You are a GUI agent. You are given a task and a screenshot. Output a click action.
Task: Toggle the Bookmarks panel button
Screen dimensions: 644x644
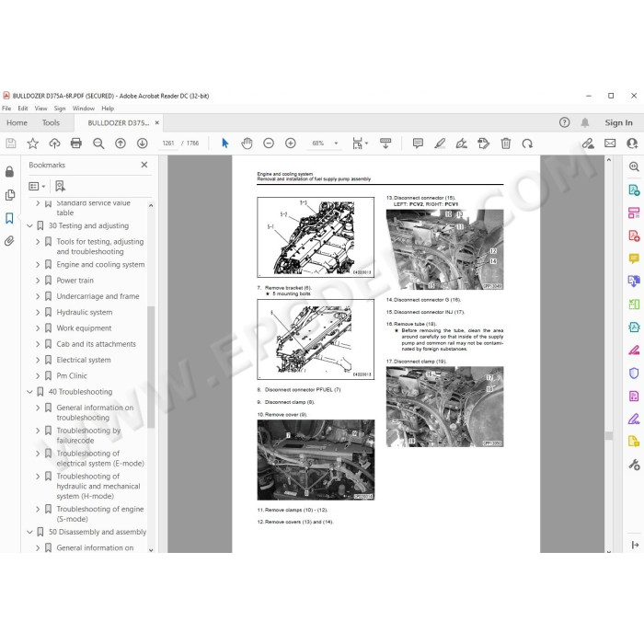point(9,218)
